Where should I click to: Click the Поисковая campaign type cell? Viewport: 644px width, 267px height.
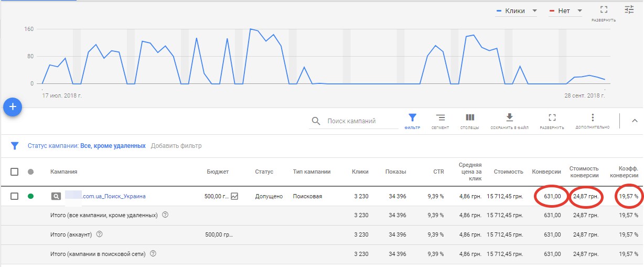coord(307,196)
